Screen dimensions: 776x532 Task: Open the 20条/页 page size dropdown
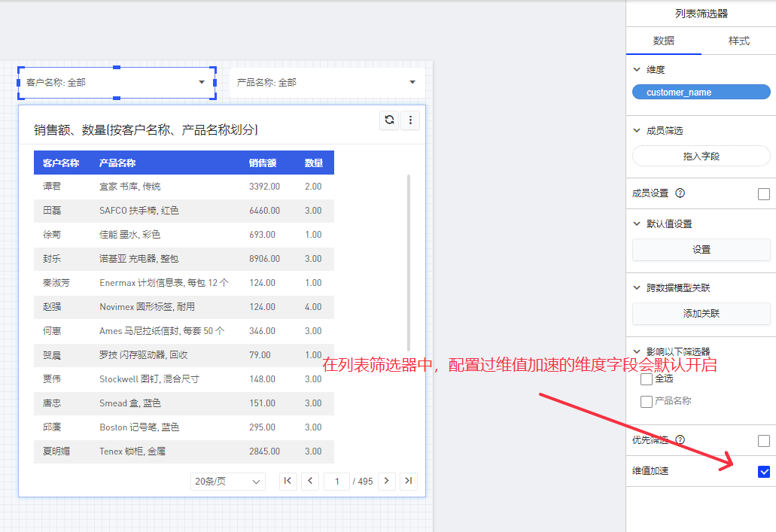(228, 481)
